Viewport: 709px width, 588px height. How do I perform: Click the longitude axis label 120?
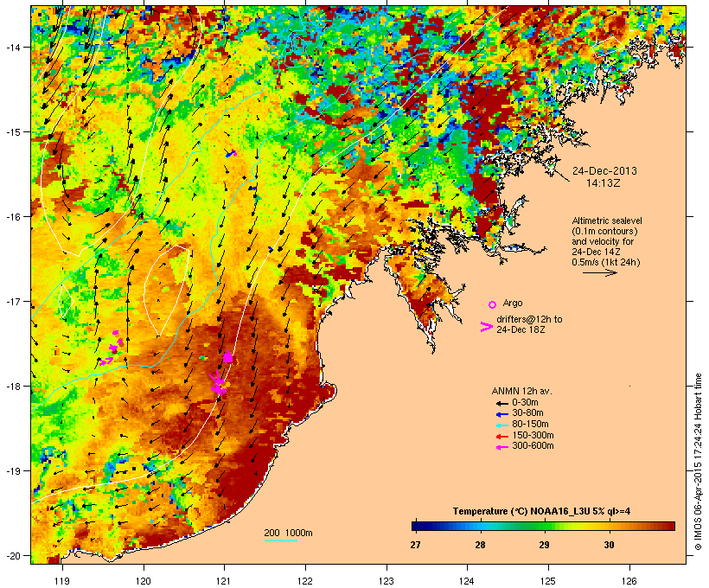point(144,581)
